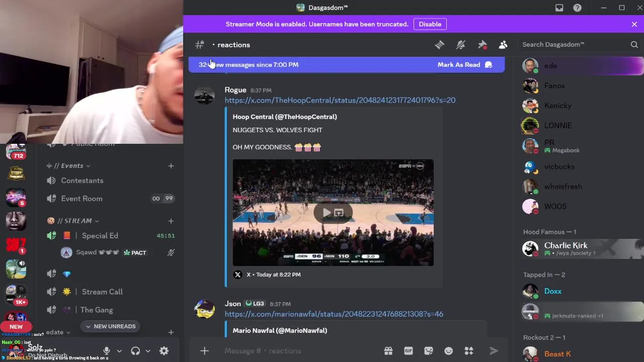Add channel to // Events category

pos(171,165)
